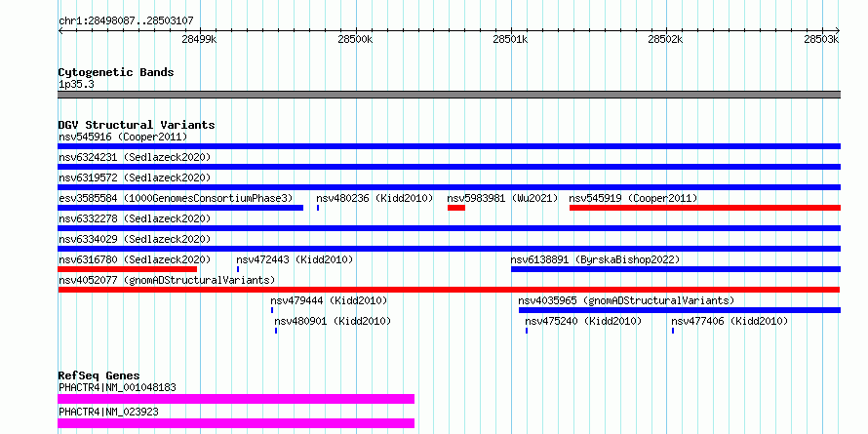This screenshot has width=868, height=434.
Task: Click the 28500k ruler tick label
Action: [x=355, y=39]
